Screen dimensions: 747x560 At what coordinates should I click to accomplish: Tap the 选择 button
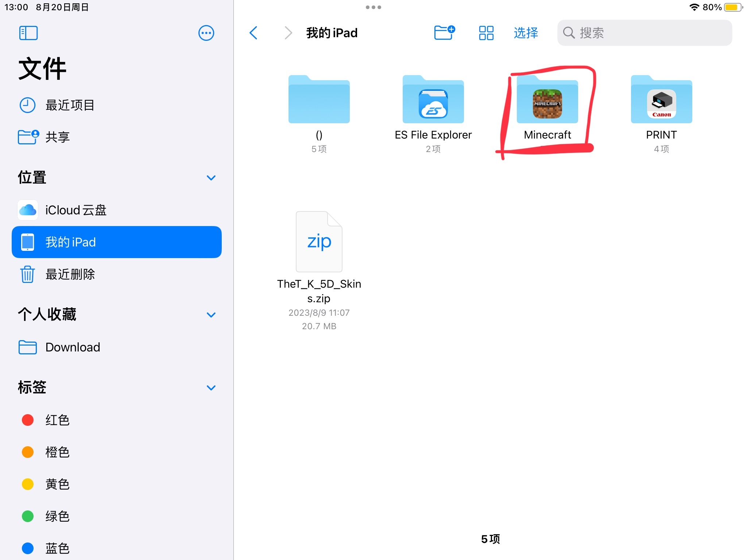pyautogui.click(x=526, y=33)
